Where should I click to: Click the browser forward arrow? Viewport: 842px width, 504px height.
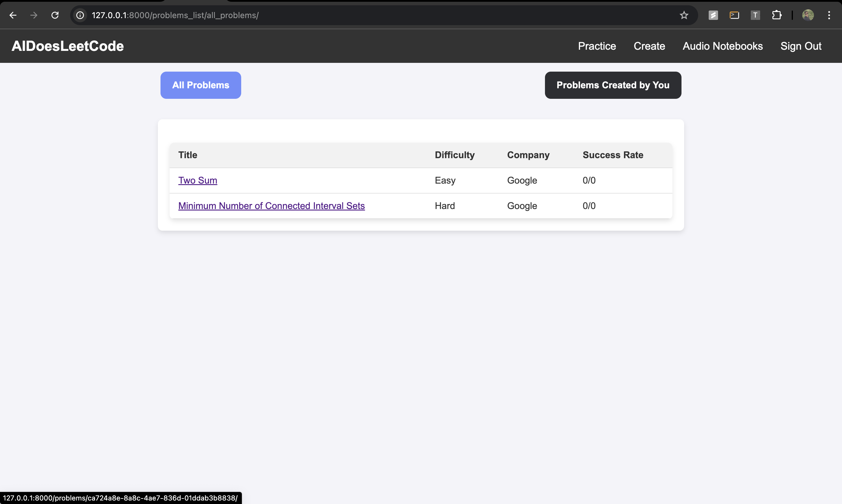click(34, 15)
